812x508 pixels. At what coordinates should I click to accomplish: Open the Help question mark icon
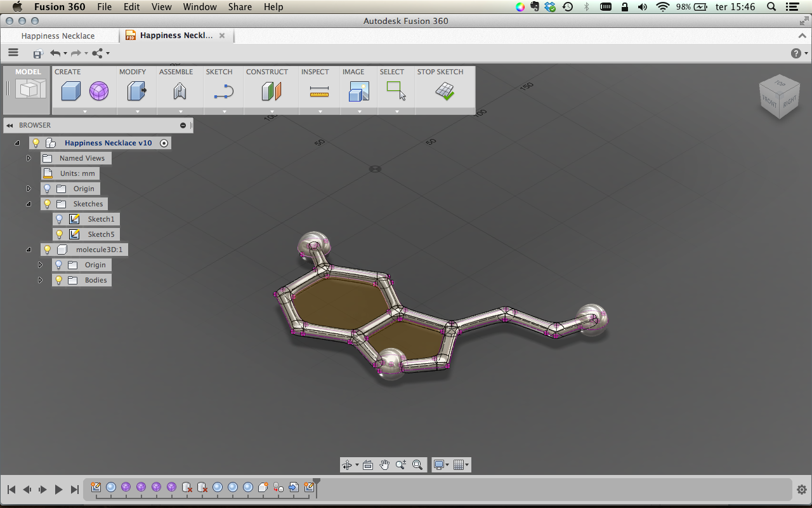coord(796,53)
